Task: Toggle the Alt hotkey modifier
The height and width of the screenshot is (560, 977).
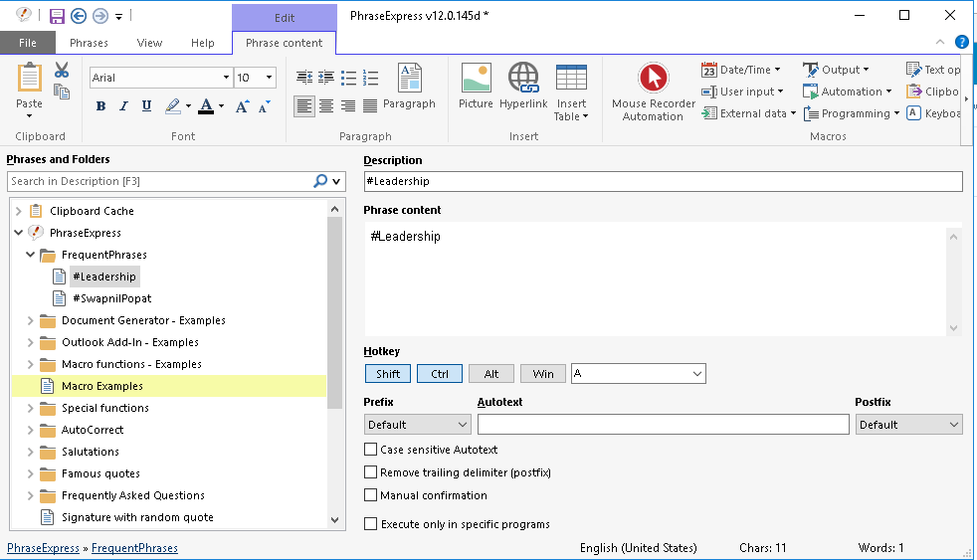Action: tap(491, 374)
